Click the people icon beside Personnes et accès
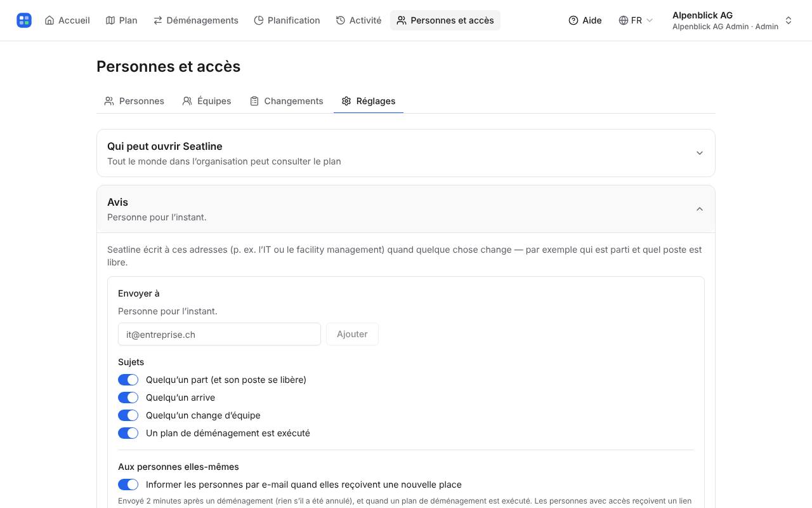The width and height of the screenshot is (812, 508). (x=402, y=20)
